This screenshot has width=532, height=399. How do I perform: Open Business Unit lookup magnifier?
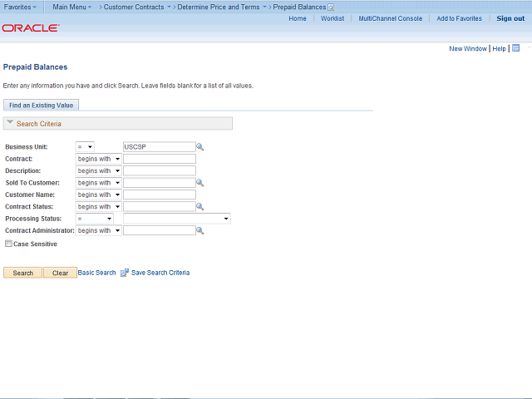199,147
